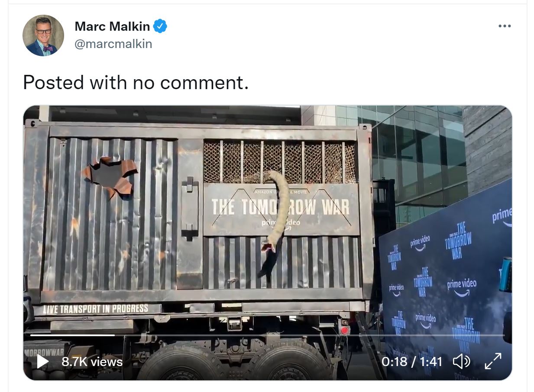Viewport: 534px width, 392px height.
Task: Click the Prime Video backdrop on the right
Action: tap(446, 277)
